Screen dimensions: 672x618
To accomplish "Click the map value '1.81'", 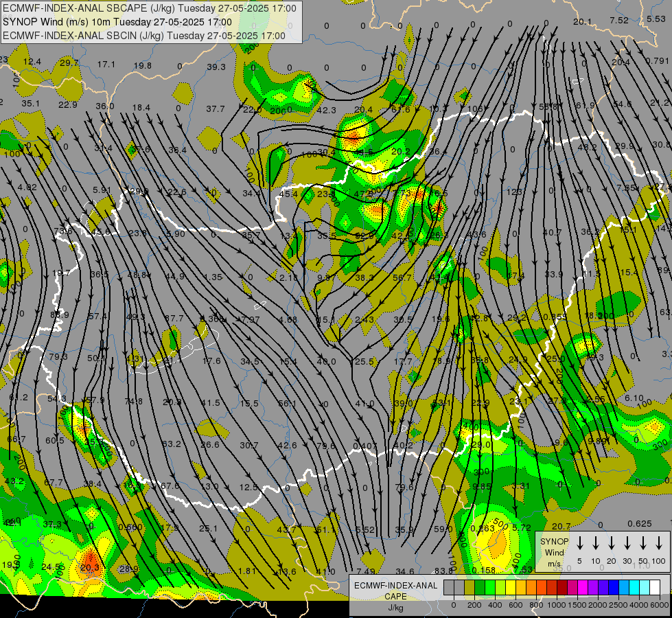I will click(x=247, y=571).
